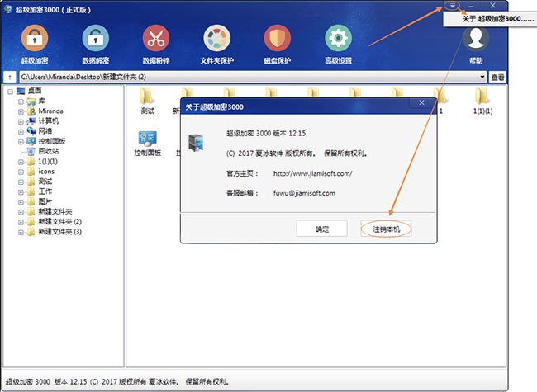Select the 图片 folder in tree

point(45,201)
